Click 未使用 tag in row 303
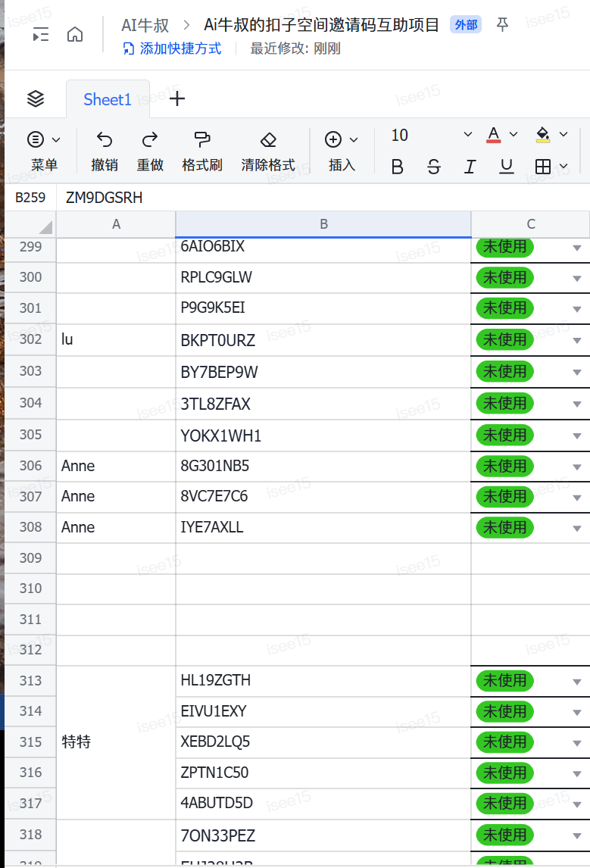This screenshot has width=590, height=868. coord(504,371)
